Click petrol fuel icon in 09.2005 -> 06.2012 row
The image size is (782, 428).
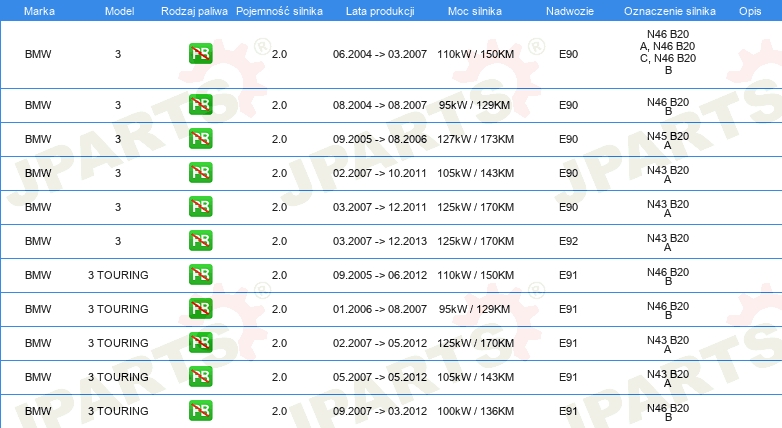click(x=200, y=274)
